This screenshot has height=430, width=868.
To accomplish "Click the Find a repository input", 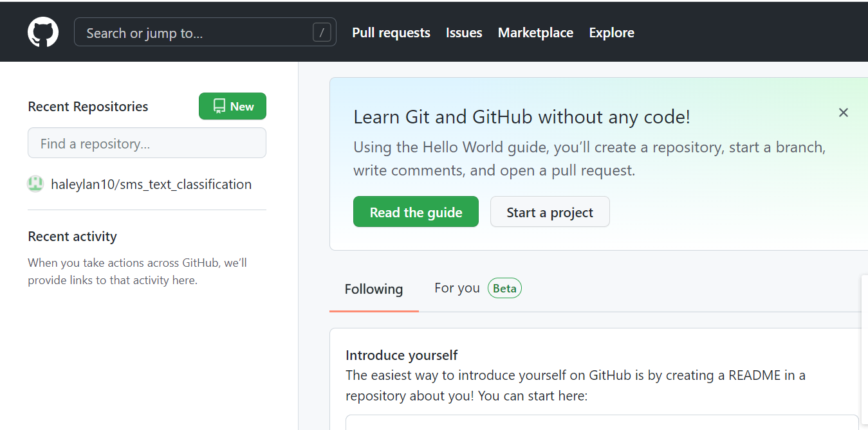I will [x=147, y=143].
